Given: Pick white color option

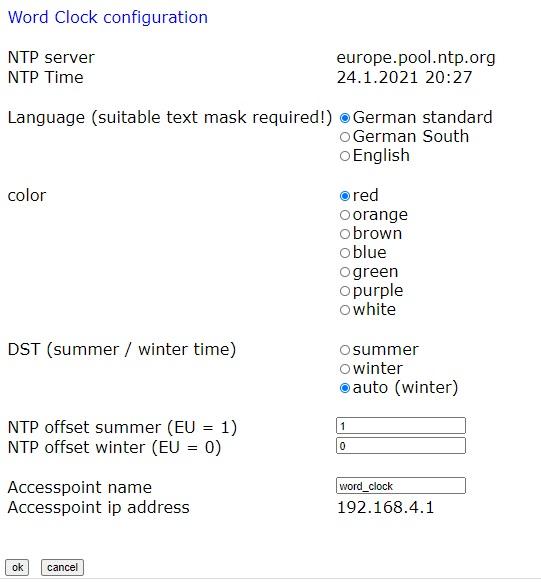Looking at the screenshot, I should point(345,310).
